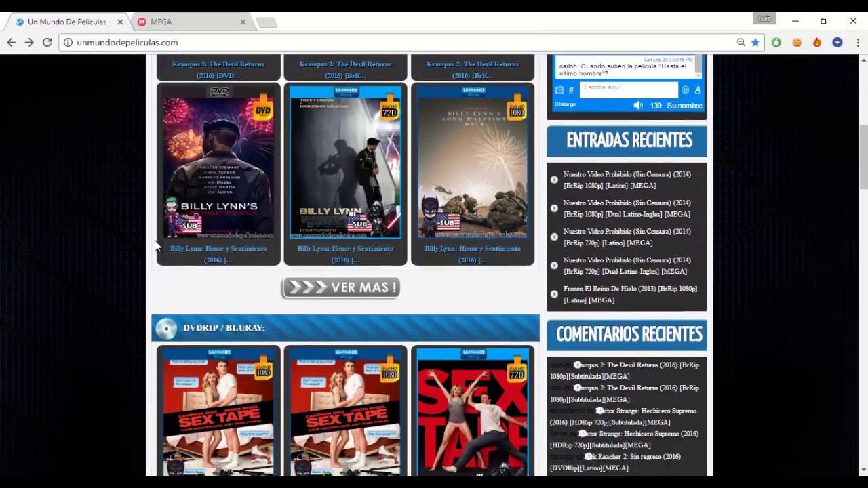Screen dimensions: 868x488
Task: Open the red flame extension icon
Action: (x=817, y=42)
